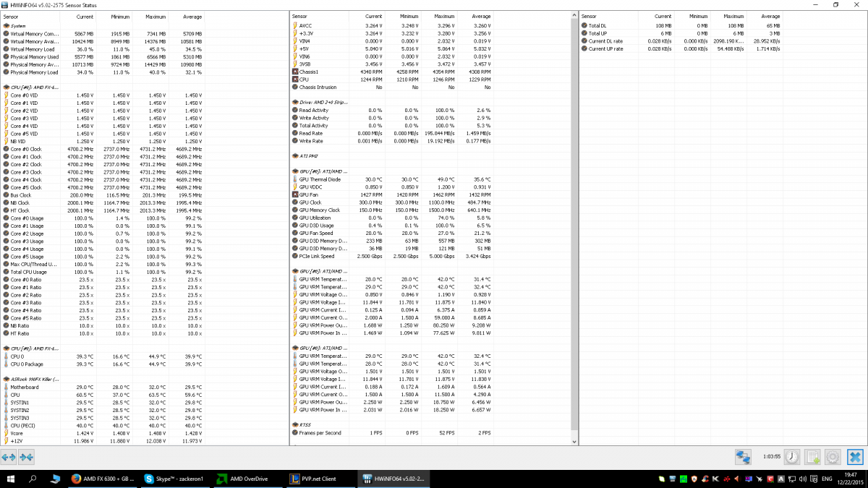Click the clock reset-timer button
This screenshot has height=488, width=868.
click(792, 457)
